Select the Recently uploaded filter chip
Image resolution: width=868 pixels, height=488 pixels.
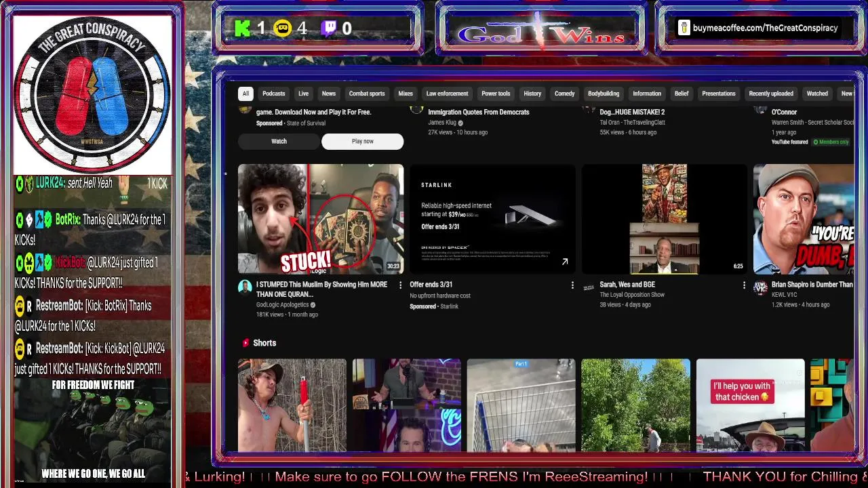(x=771, y=94)
